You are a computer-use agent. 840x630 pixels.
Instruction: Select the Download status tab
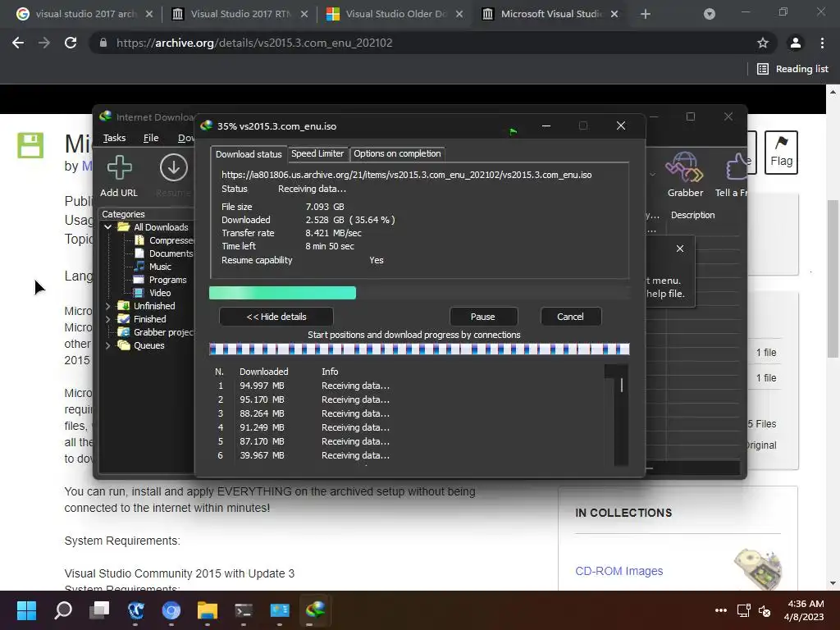pos(249,154)
